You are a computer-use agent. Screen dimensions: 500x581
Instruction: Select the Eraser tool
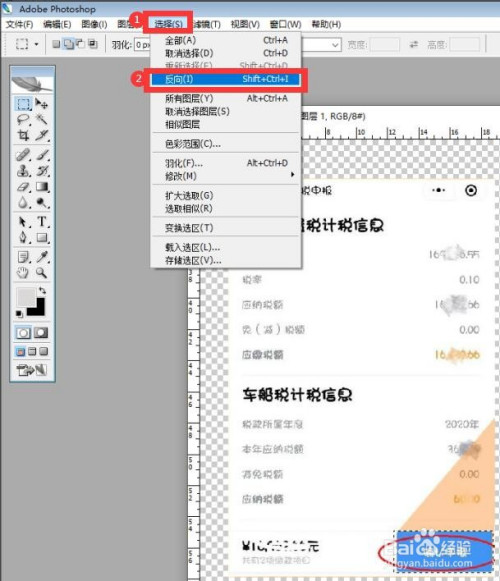[x=23, y=186]
